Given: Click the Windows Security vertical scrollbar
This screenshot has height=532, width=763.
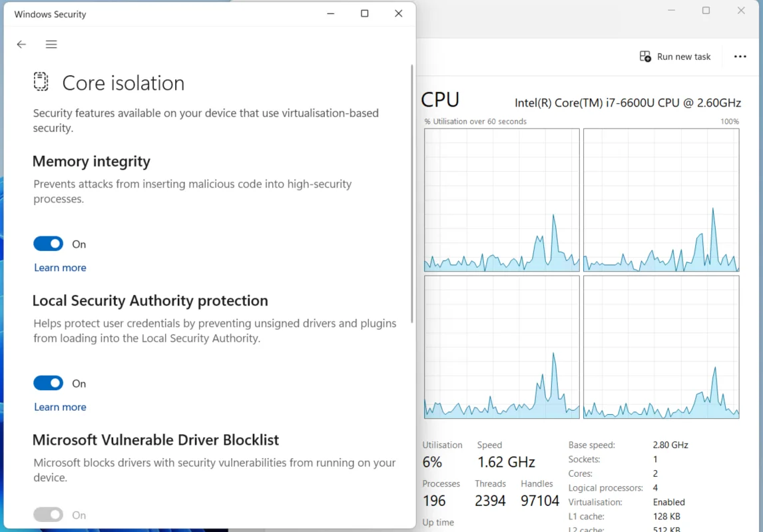Looking at the screenshot, I should pos(411,194).
